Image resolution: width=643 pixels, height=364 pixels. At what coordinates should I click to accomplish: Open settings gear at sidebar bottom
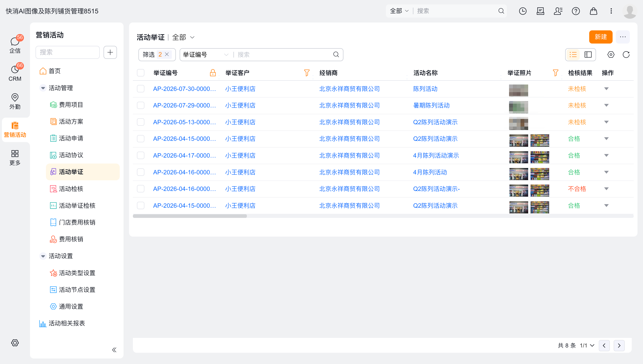[15, 343]
